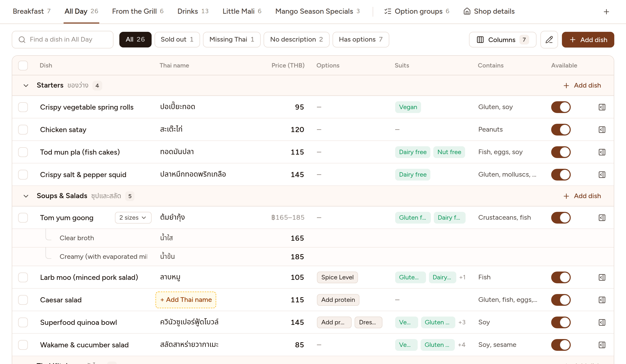Collapse the Starters section
The height and width of the screenshot is (364, 626).
(26, 85)
